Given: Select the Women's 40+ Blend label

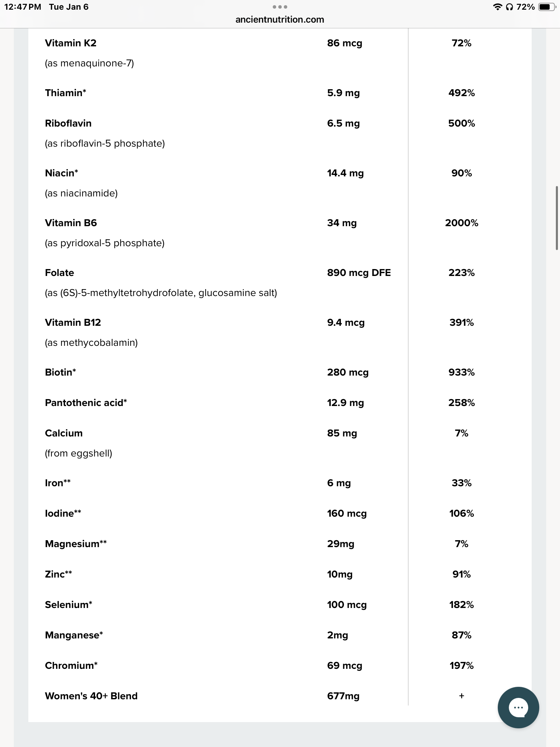Looking at the screenshot, I should [x=91, y=696].
